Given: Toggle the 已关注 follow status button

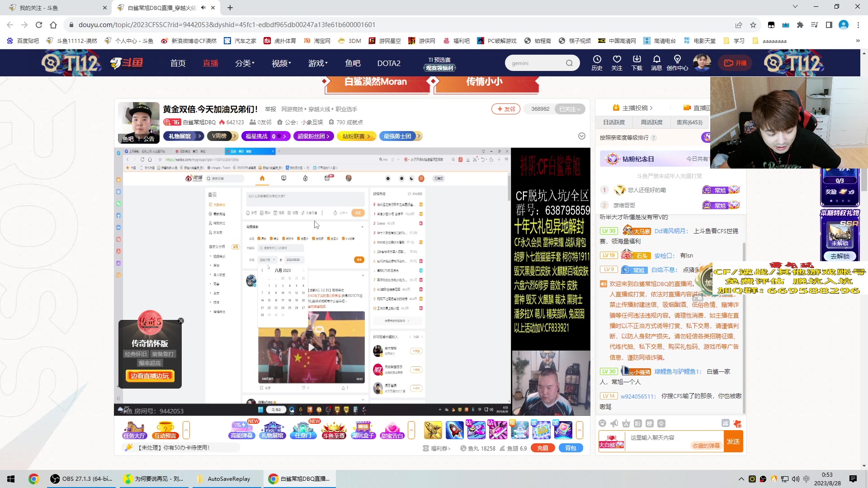Looking at the screenshot, I should [x=570, y=109].
